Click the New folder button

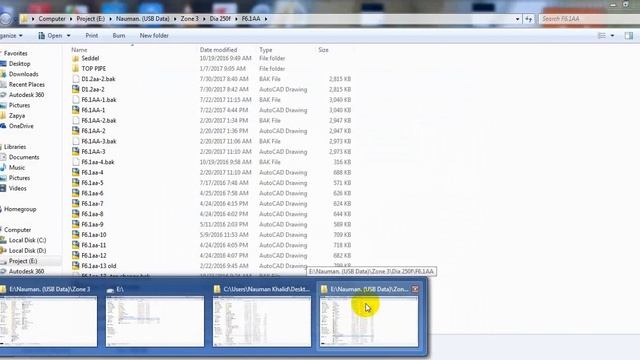pyautogui.click(x=154, y=36)
